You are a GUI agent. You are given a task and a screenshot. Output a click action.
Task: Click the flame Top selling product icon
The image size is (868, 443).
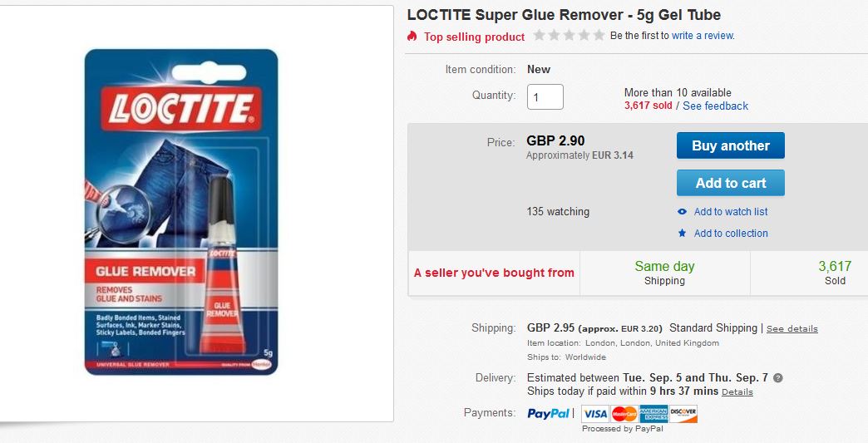(x=412, y=37)
